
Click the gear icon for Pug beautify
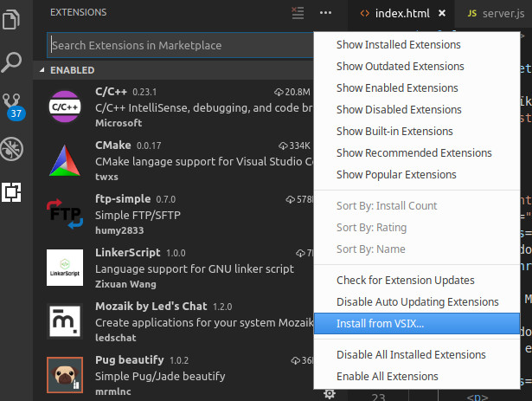[329, 393]
